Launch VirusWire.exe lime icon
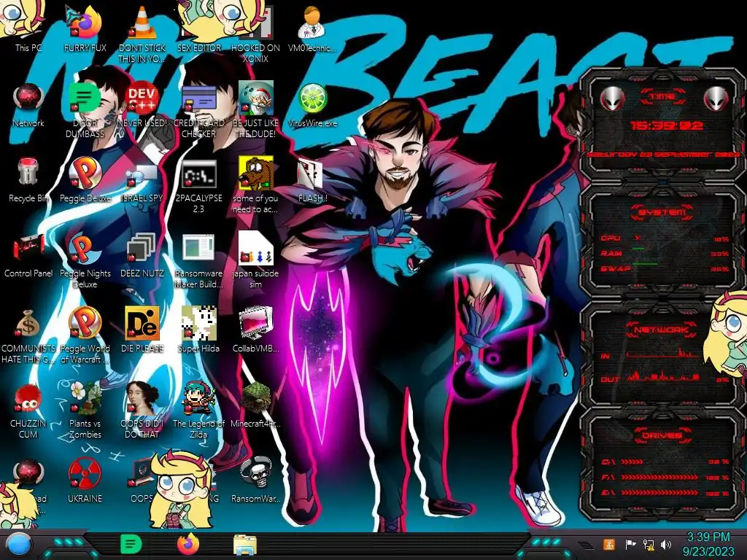The image size is (747, 560). point(312,99)
